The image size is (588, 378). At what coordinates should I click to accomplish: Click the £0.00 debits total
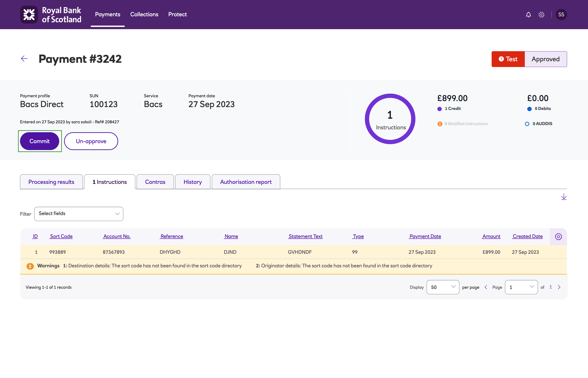[x=537, y=98]
